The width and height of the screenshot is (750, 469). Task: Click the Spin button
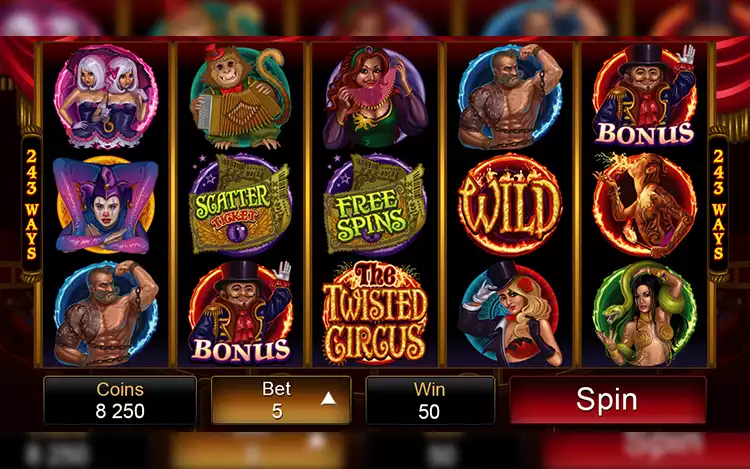607,400
